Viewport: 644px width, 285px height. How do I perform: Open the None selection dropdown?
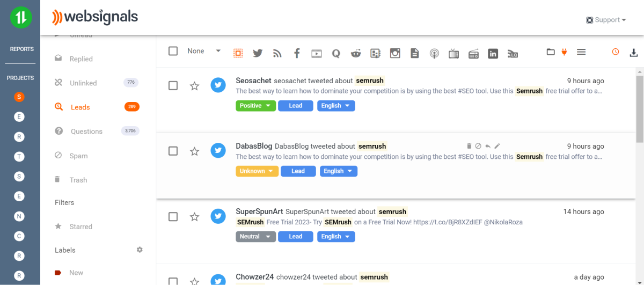(x=204, y=51)
